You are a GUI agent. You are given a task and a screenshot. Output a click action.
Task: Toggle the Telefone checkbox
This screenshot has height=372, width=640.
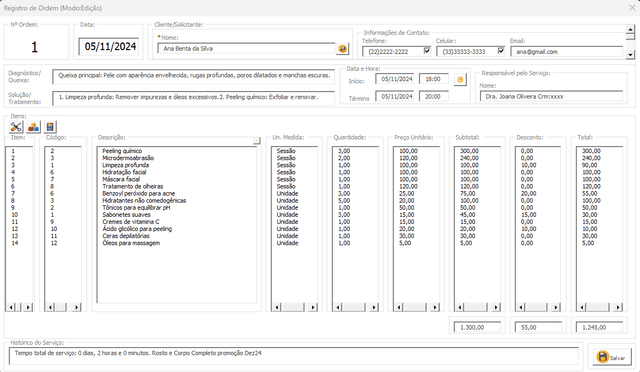(x=427, y=51)
